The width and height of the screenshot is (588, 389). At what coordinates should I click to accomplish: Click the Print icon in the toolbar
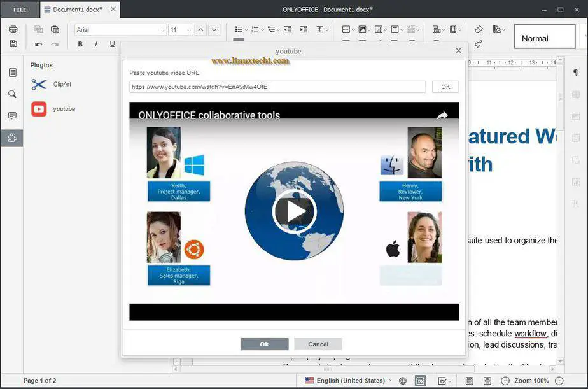click(13, 29)
